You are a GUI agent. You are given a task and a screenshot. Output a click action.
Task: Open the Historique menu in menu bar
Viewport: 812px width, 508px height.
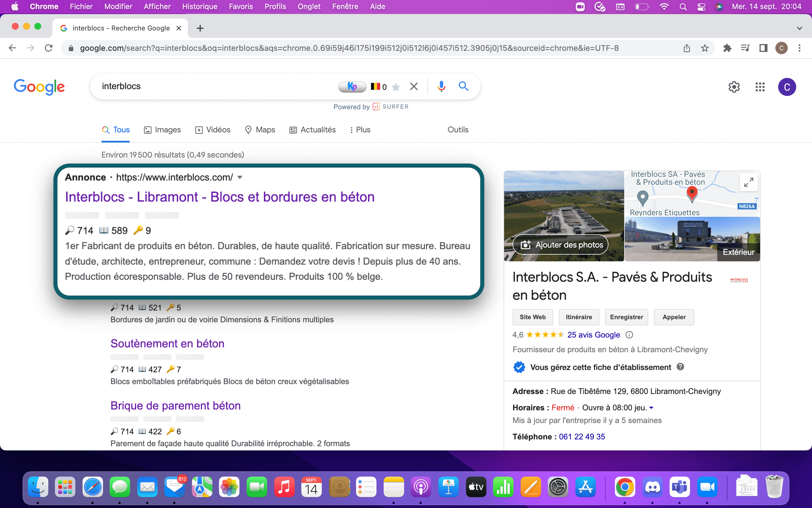(200, 6)
